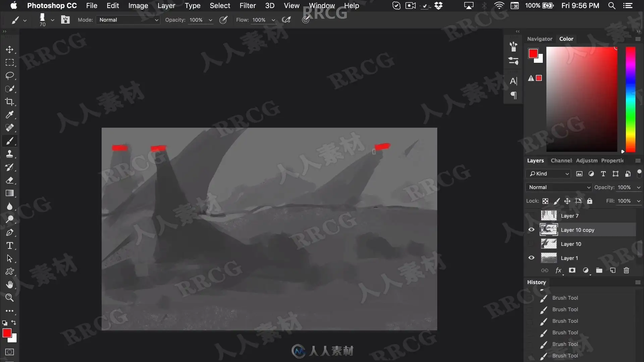Select the Eyedropper tool
Viewport: 644px width, 362px height.
9,115
